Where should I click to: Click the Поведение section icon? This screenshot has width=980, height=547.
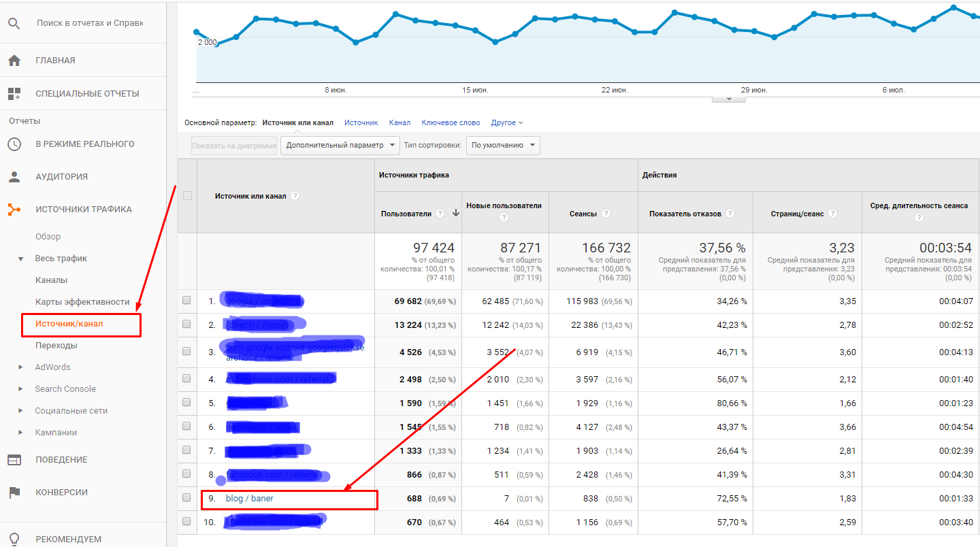[x=14, y=460]
